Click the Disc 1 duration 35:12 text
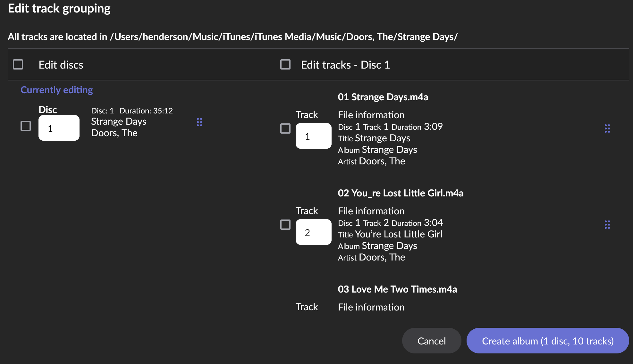 146,111
